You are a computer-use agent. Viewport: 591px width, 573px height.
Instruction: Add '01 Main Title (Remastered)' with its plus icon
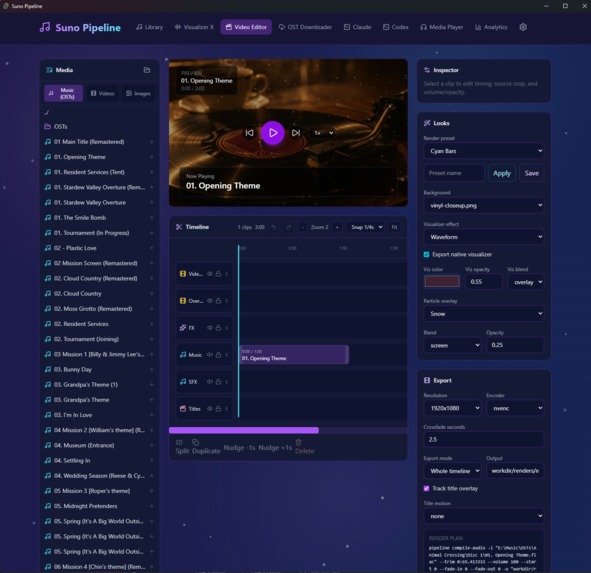tap(152, 142)
